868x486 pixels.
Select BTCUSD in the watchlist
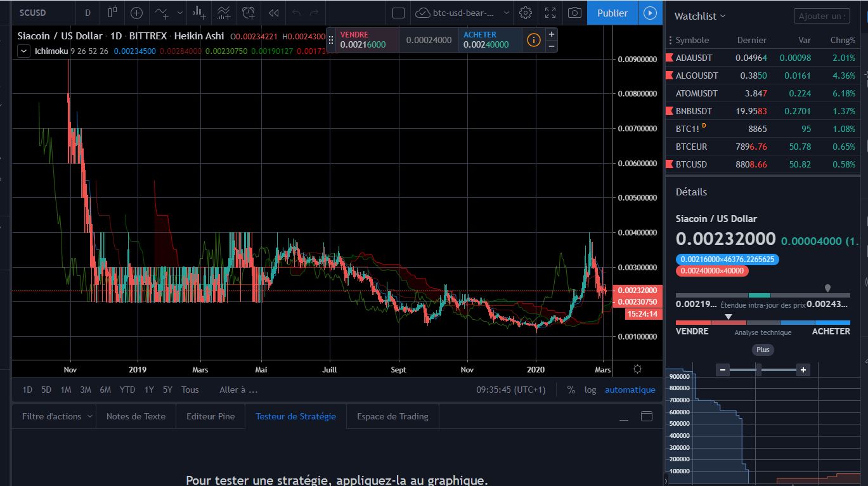tap(692, 164)
